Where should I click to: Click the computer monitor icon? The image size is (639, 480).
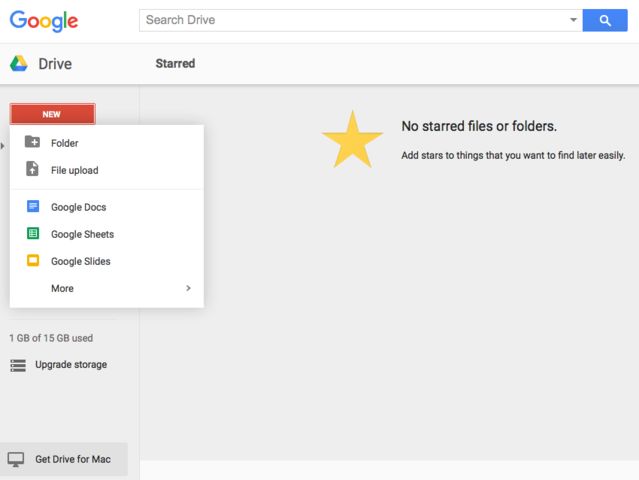(16, 460)
